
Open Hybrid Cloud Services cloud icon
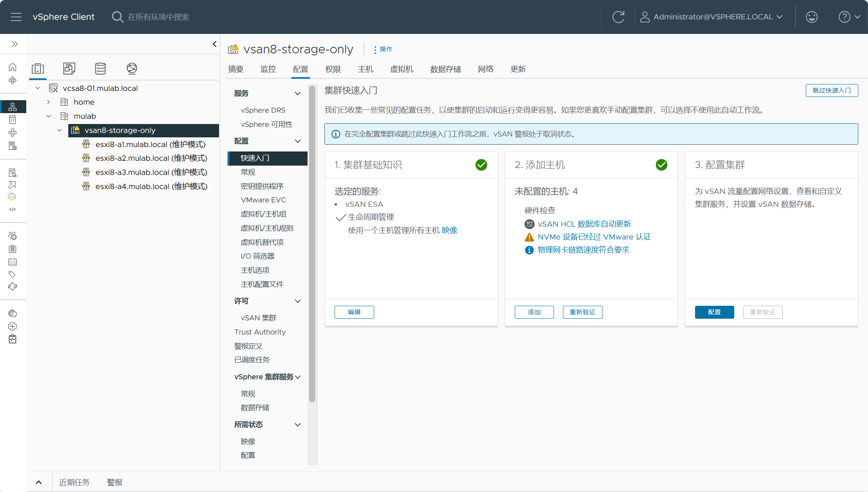pos(12,197)
